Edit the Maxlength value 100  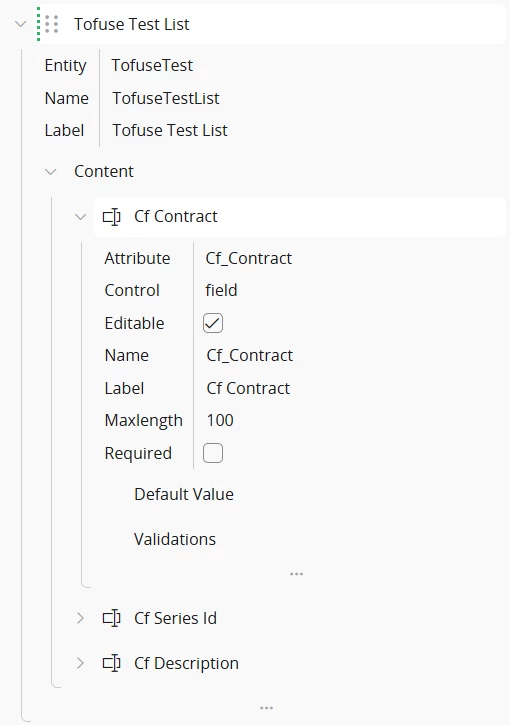click(220, 420)
